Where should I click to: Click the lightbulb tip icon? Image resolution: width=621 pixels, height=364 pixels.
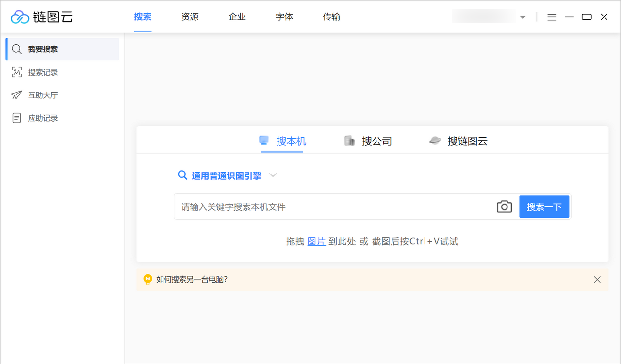tap(147, 279)
